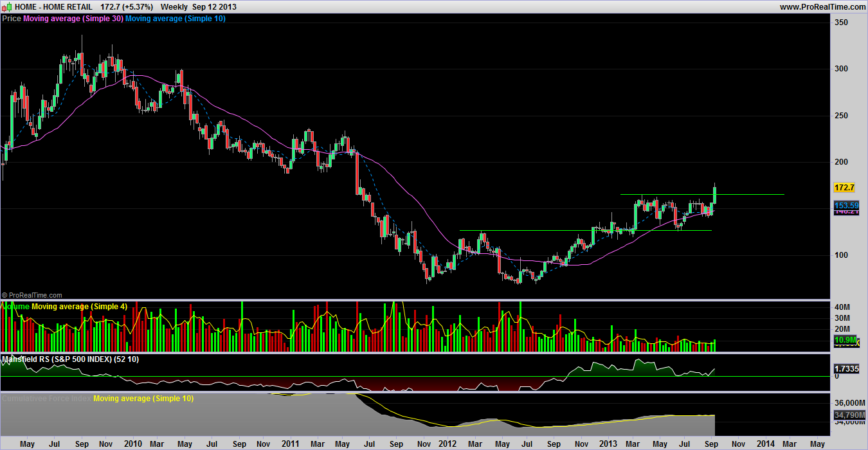Click the '2014' label on time axis
This screenshot has height=450, width=868.
pos(764,444)
